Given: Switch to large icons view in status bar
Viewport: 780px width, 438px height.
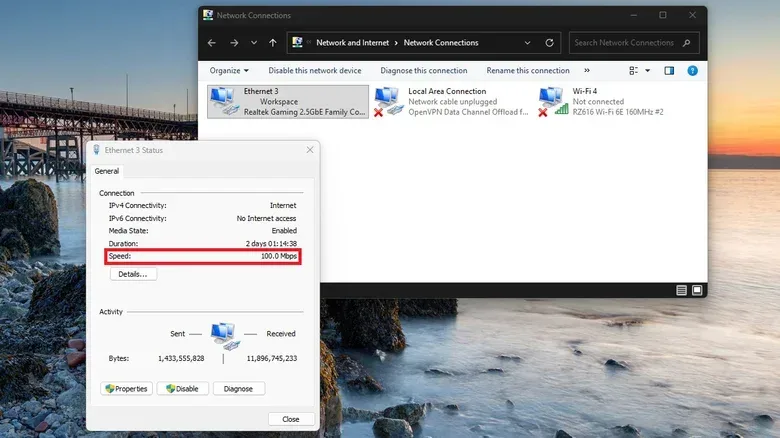Looking at the screenshot, I should tap(697, 290).
